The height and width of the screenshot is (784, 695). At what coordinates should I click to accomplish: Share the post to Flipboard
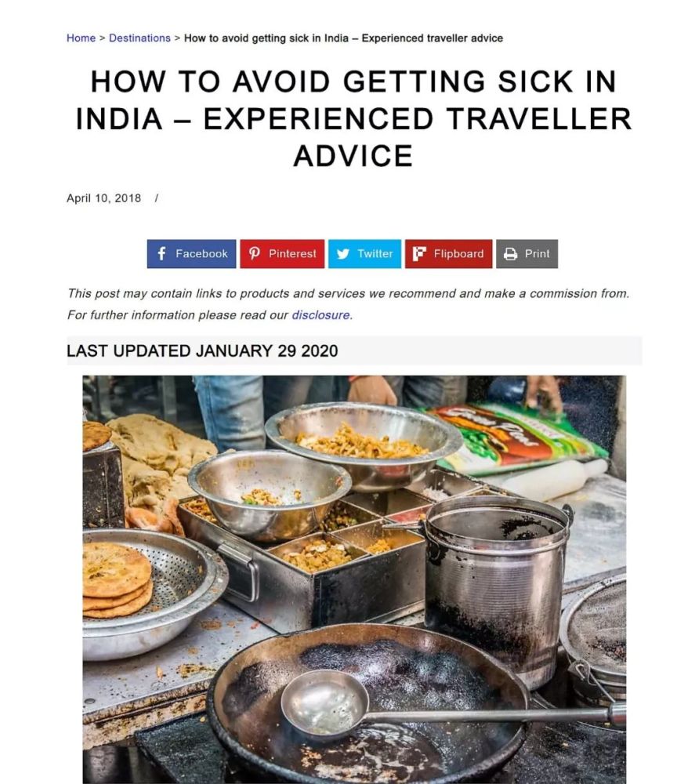click(x=448, y=254)
